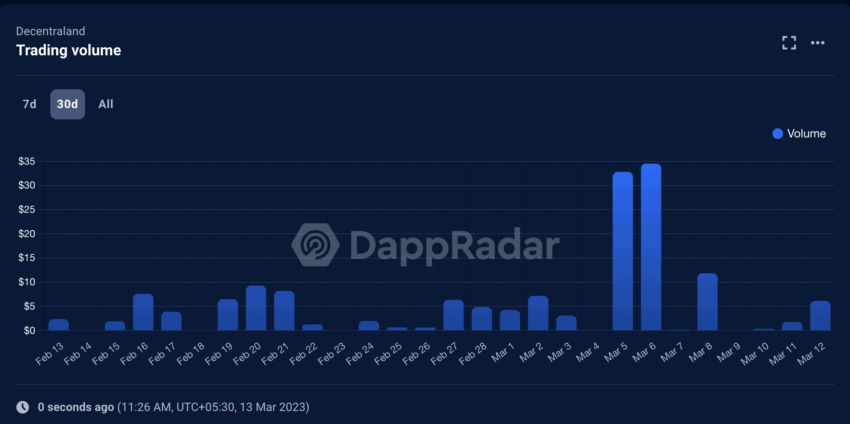Select the Mar 8 volume bar
Screen dimensions: 850x424
pos(707,302)
